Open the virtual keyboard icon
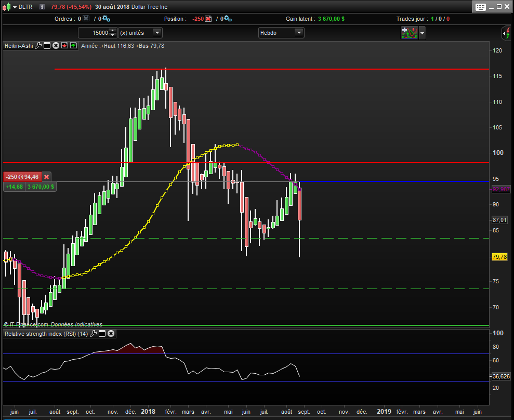Image resolution: width=514 pixels, height=420 pixels. (481, 7)
